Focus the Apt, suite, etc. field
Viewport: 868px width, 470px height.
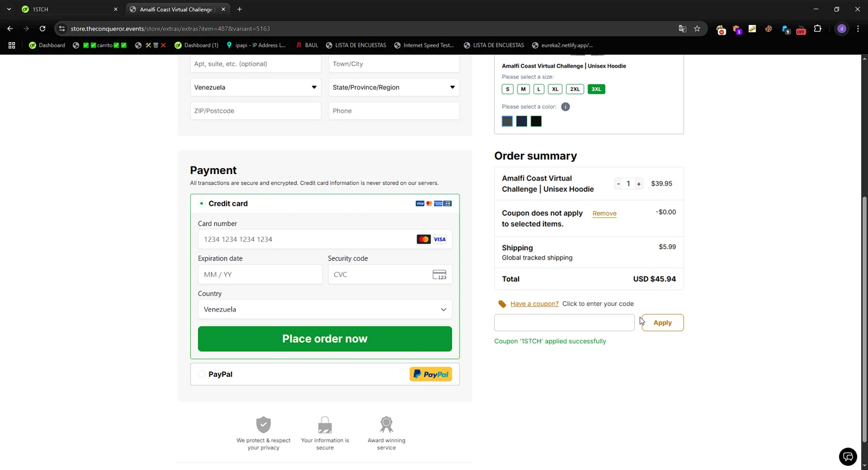pos(255,64)
